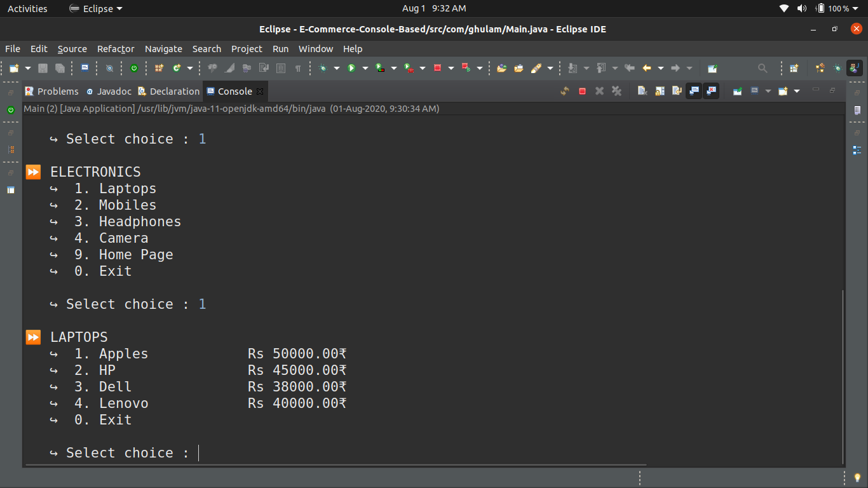Toggle Scroll Lock in the console toolbar
Image resolution: width=868 pixels, height=488 pixels.
(x=660, y=91)
